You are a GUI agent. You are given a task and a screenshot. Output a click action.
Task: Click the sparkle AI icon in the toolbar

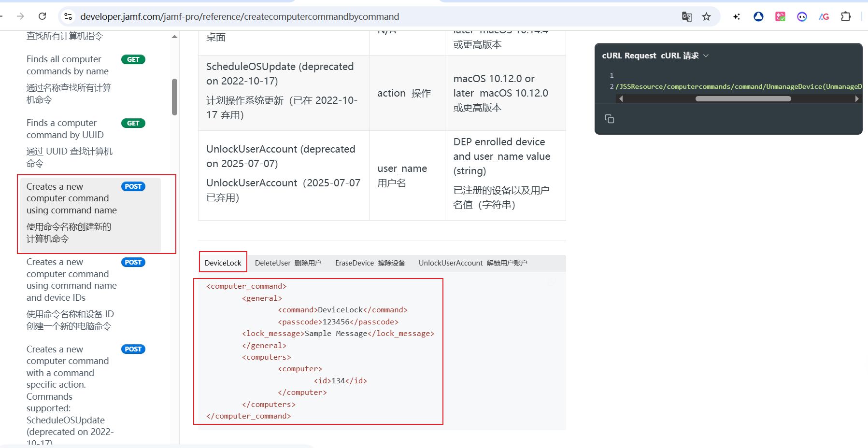[736, 17]
